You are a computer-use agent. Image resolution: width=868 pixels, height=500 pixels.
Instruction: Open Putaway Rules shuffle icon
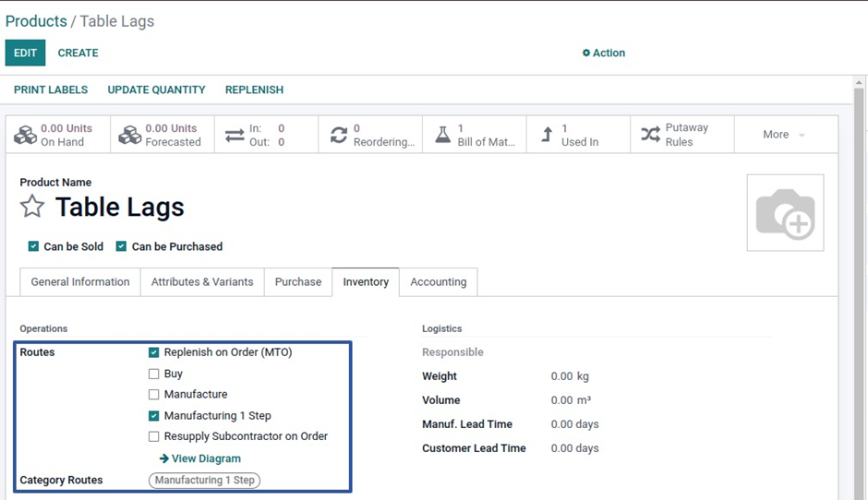coord(651,135)
